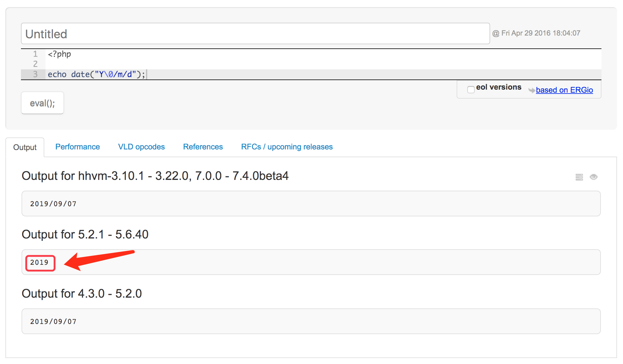Click the arrow icon beside based on ERGio
The width and height of the screenshot is (623, 364).
point(531,90)
